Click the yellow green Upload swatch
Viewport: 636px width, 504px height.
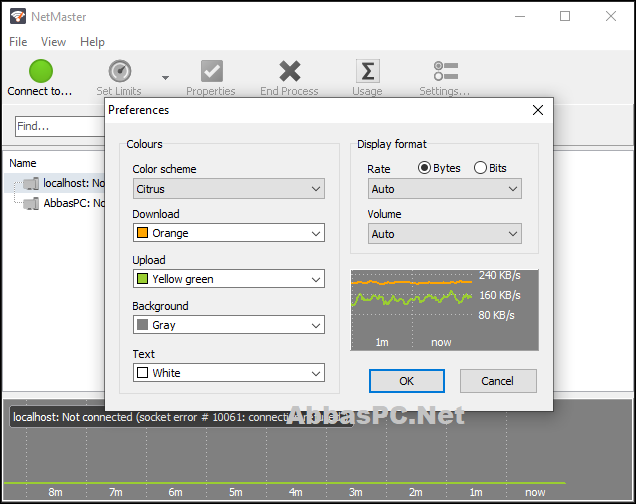pos(142,279)
